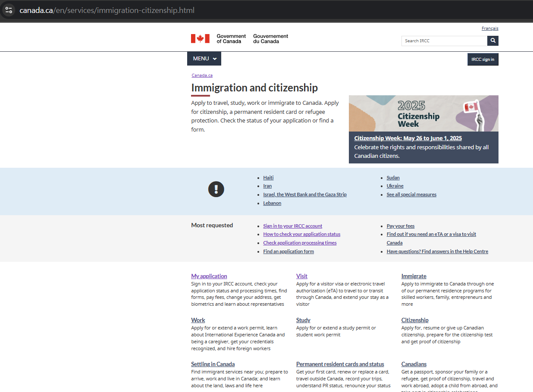Click the 2025 Citizenship Week banner image
This screenshot has width=533, height=392.
(x=423, y=113)
